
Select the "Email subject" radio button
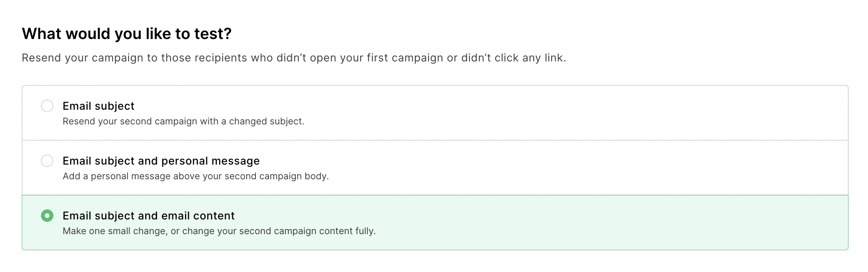coord(47,106)
